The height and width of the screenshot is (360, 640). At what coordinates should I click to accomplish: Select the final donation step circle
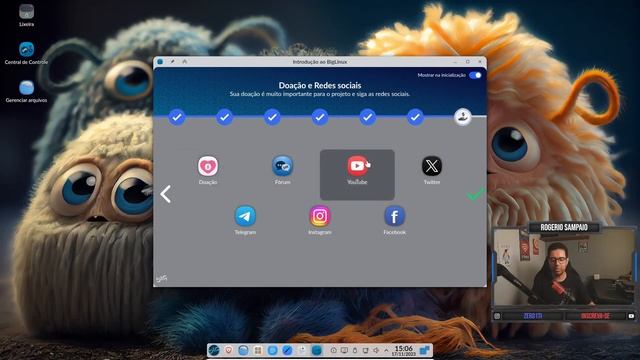(463, 117)
